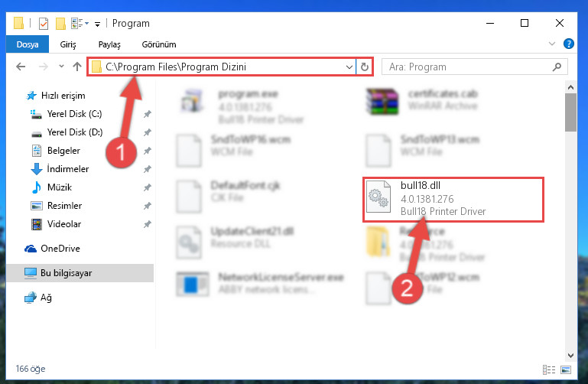Click in the Ara: Program search box
The image size is (588, 384).
click(x=466, y=67)
